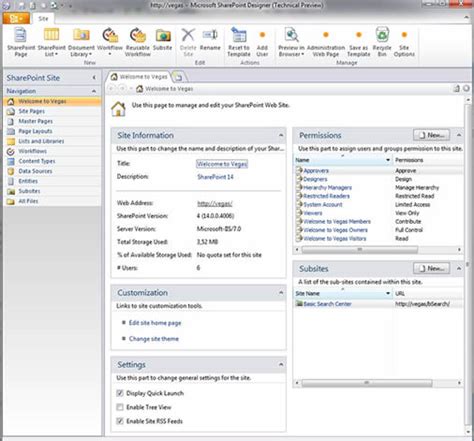Image resolution: width=474 pixels, height=441 pixels.
Task: Collapse the Settings section
Action: point(281,365)
